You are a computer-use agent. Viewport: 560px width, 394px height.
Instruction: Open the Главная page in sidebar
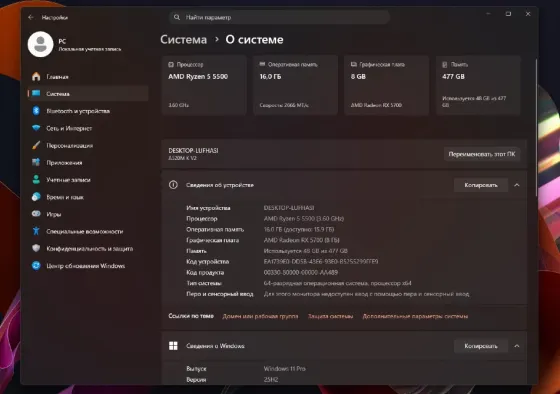[88, 76]
